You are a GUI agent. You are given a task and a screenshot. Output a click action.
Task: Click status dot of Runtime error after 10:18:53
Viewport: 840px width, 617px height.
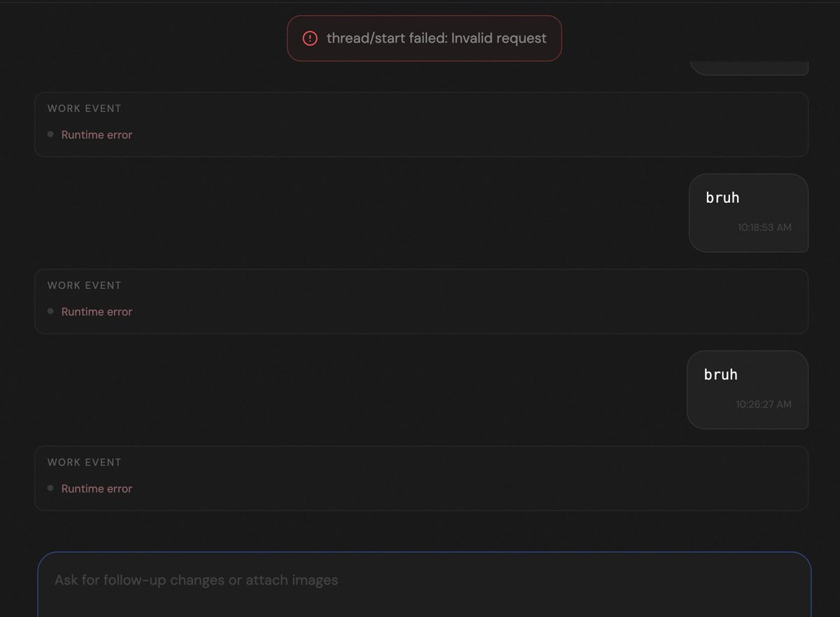pos(50,311)
